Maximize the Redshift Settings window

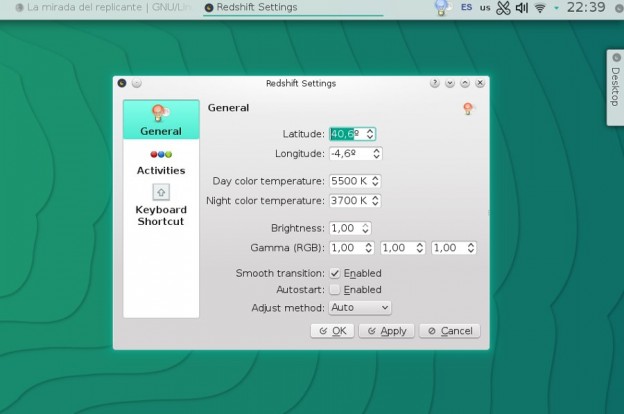pyautogui.click(x=465, y=83)
